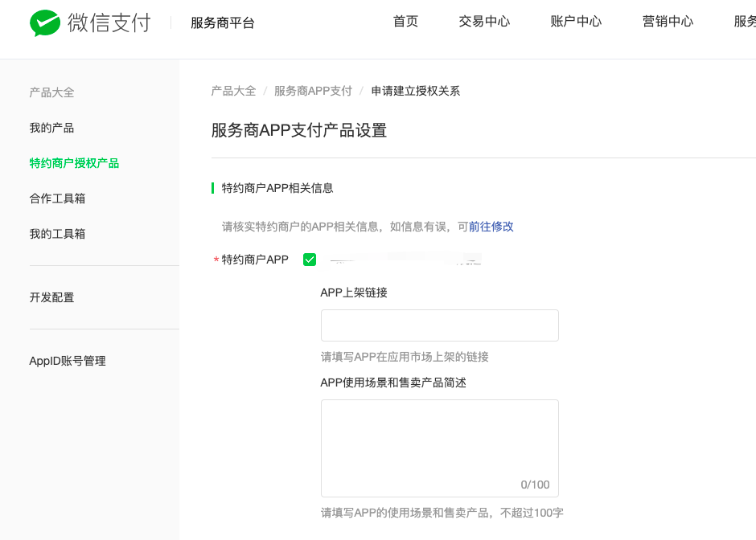Click the APP上架链接 field label
The height and width of the screenshot is (540, 756).
click(354, 292)
